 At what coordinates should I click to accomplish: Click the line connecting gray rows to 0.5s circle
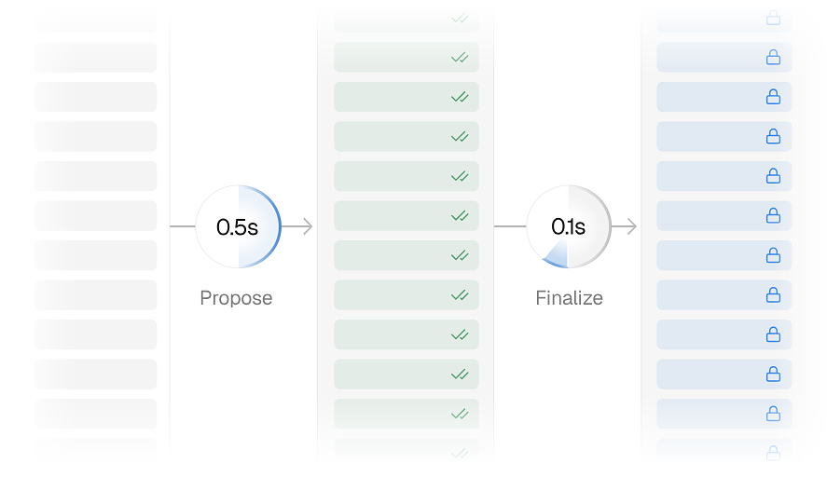coord(182,226)
